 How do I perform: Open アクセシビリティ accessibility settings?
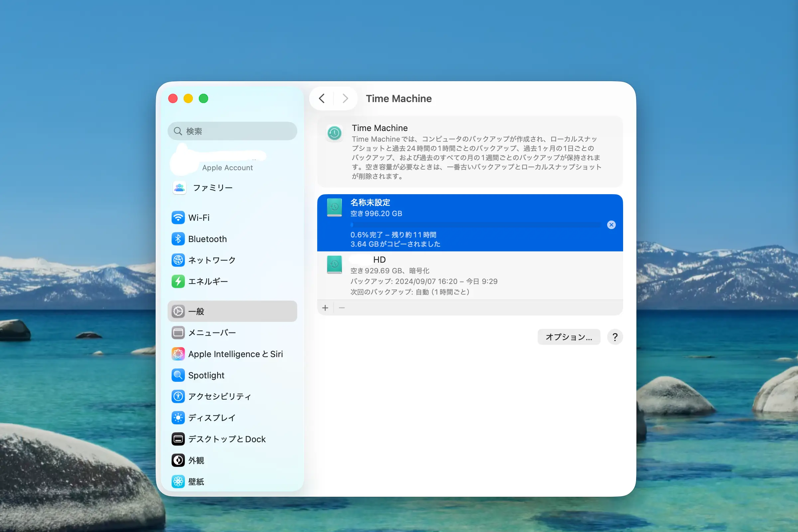coord(219,396)
